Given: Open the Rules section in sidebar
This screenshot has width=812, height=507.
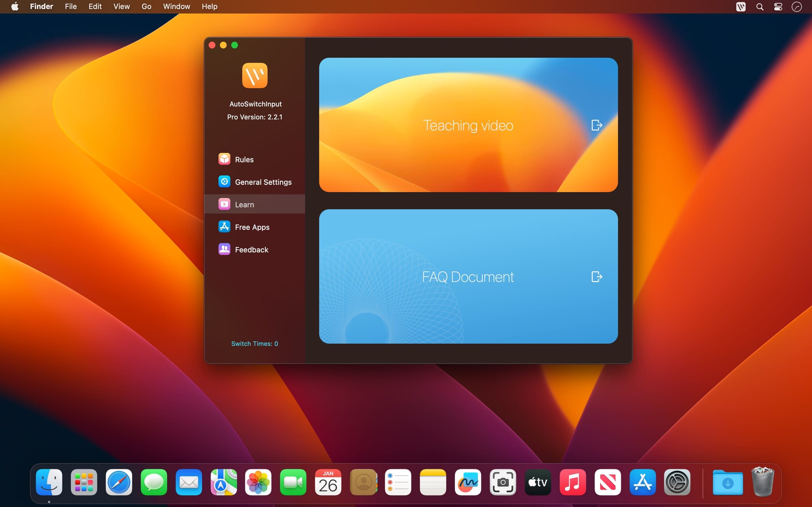Looking at the screenshot, I should click(244, 159).
